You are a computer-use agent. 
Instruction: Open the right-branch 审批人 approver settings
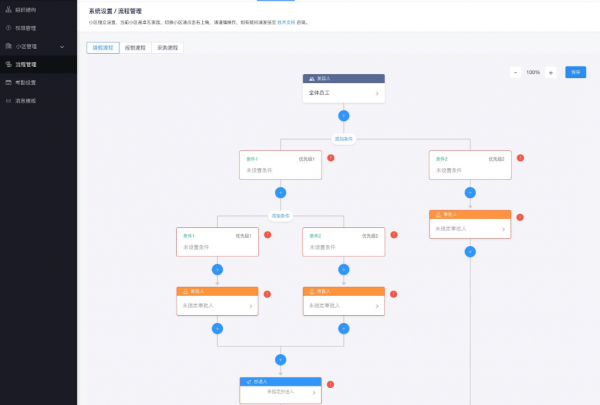click(470, 229)
